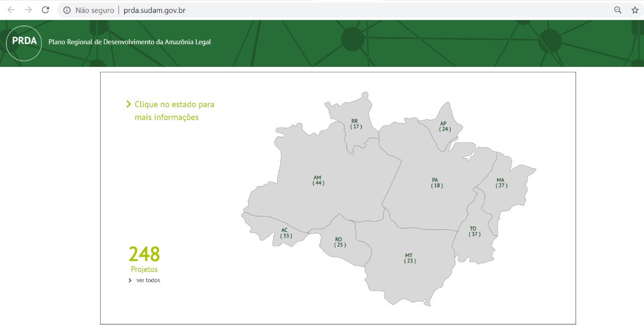Image resolution: width=644 pixels, height=333 pixels.
Task: Select Amazonas (AM) state on map
Action: (x=318, y=181)
